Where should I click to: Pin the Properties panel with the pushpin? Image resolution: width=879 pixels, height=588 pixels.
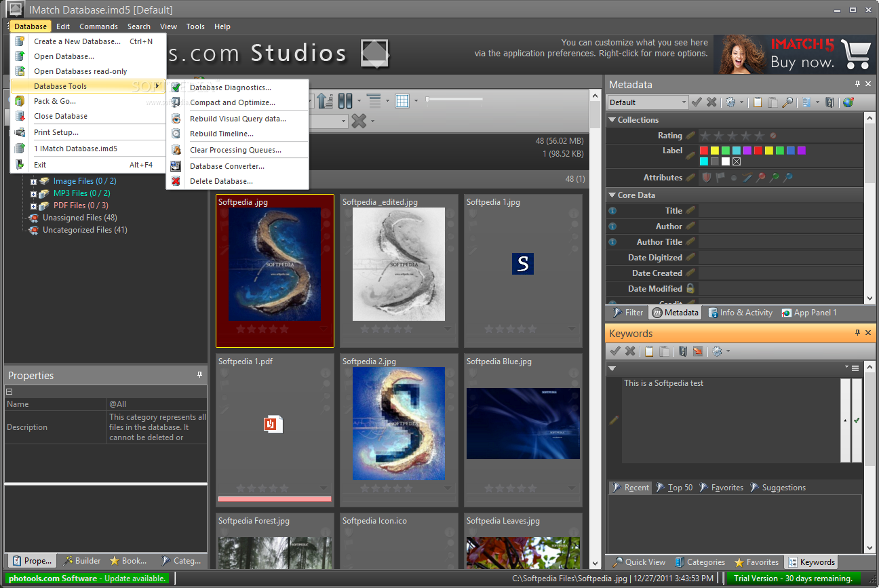pos(200,374)
